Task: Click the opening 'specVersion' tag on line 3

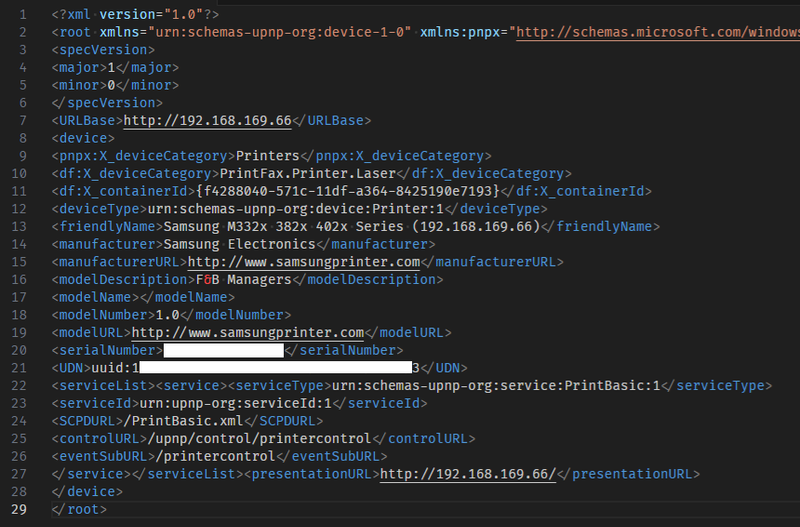Action: [x=103, y=50]
